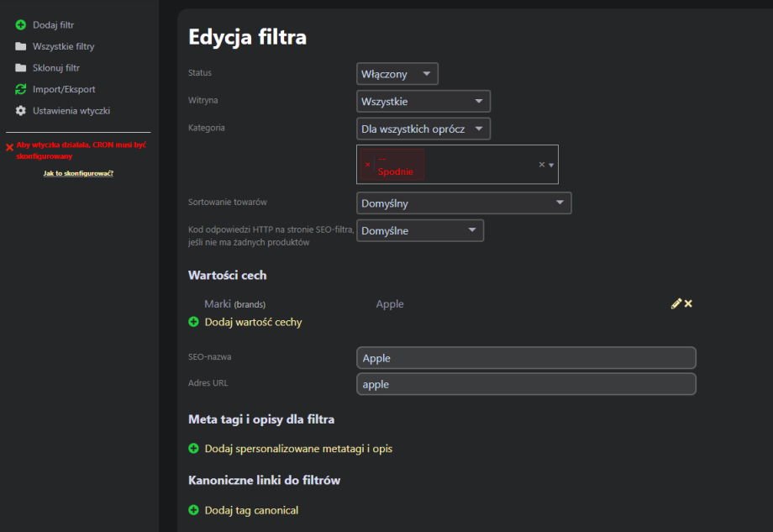The height and width of the screenshot is (532, 773).
Task: Click the Jak to skonfigurować? link
Action: pos(78,173)
